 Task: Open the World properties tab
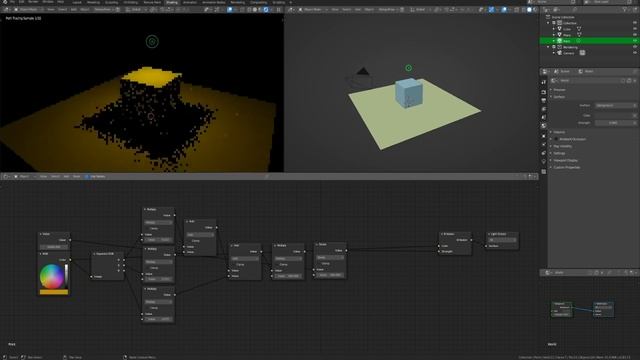click(544, 126)
